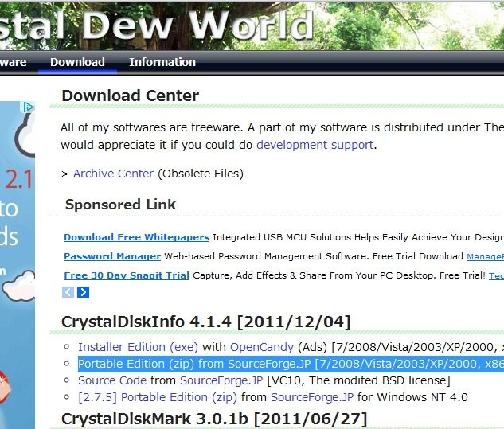The image size is (504, 429).
Task: Select CrystalDiskInfo 4.1.4 [2011/12/04] heading
Action: pyautogui.click(x=205, y=322)
